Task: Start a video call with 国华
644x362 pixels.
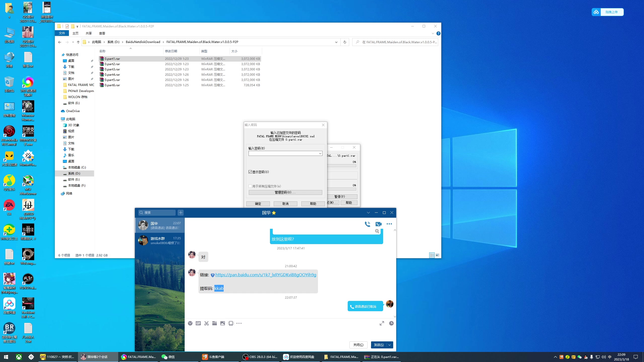Action: (378, 224)
